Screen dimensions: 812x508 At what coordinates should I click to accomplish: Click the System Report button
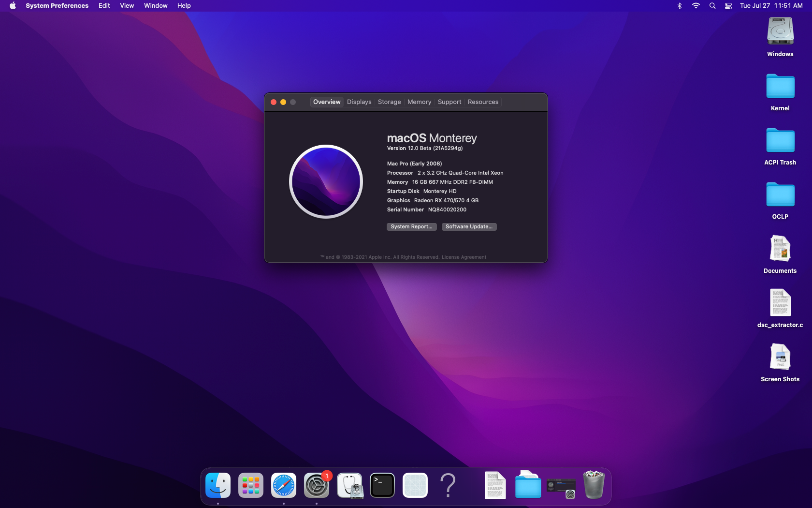[x=412, y=226]
